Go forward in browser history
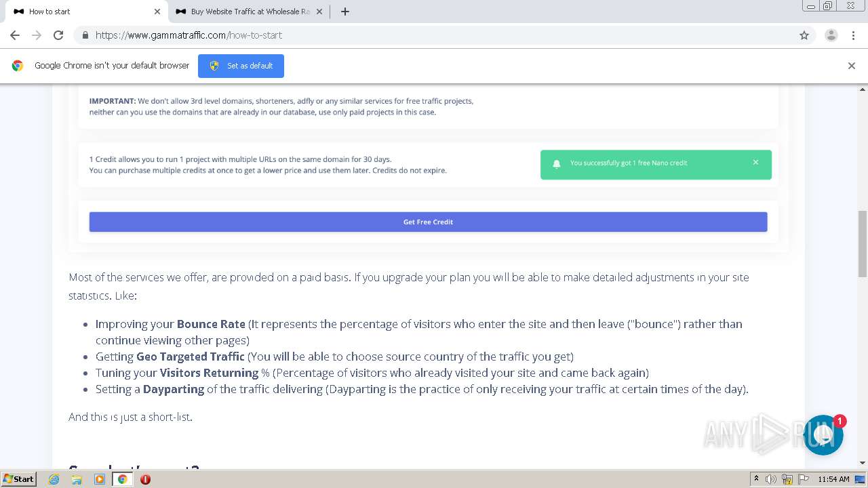The height and width of the screenshot is (488, 868). (37, 35)
